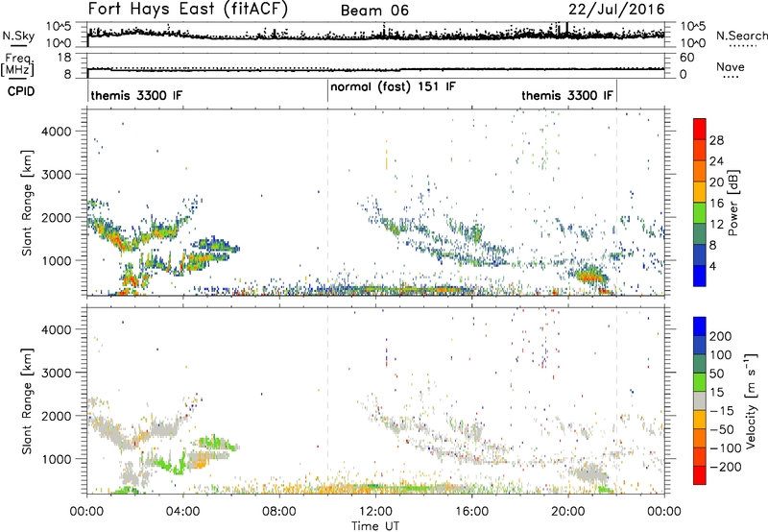Click the 'Power [dB]' color bar title
Screen dimensions: 768x532
coord(733,203)
